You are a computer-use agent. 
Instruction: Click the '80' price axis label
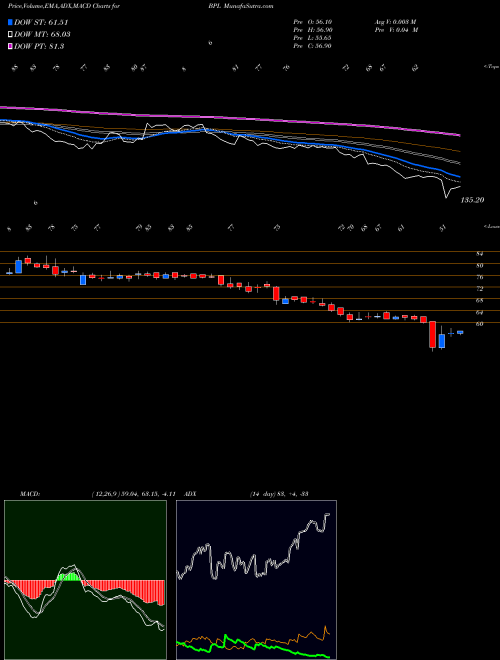pos(479,266)
